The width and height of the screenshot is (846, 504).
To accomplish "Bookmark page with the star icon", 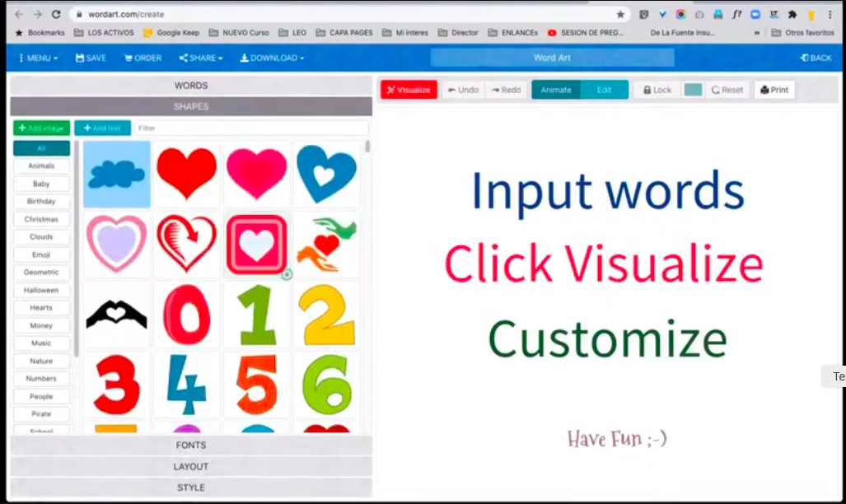I will [x=620, y=14].
